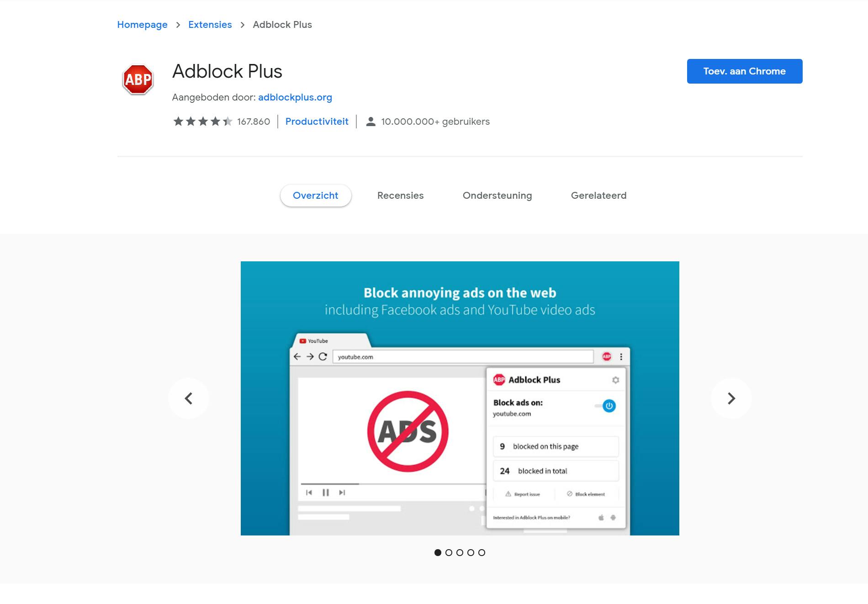Switch to the Recensies tab
The width and height of the screenshot is (868, 604).
pos(401,196)
